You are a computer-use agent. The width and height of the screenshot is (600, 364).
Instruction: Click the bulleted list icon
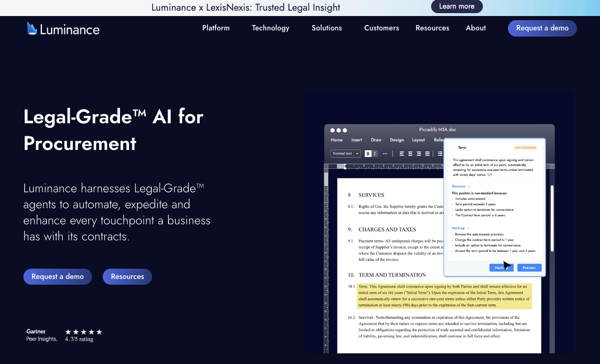tap(440, 154)
